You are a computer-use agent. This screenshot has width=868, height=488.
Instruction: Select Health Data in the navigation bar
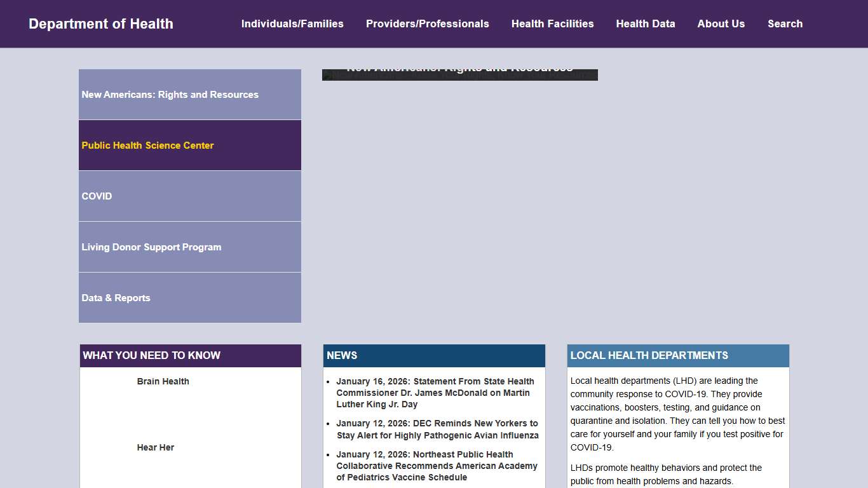tap(646, 24)
